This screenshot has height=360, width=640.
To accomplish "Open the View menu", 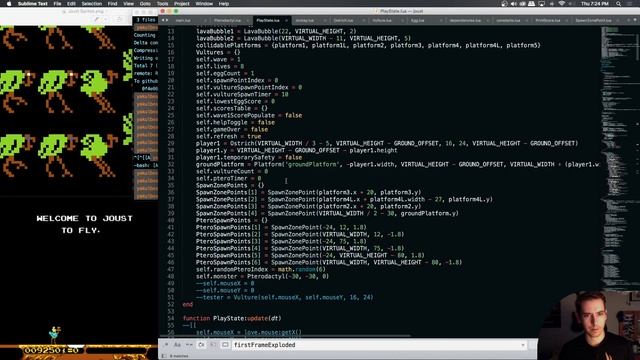I will [129, 4].
